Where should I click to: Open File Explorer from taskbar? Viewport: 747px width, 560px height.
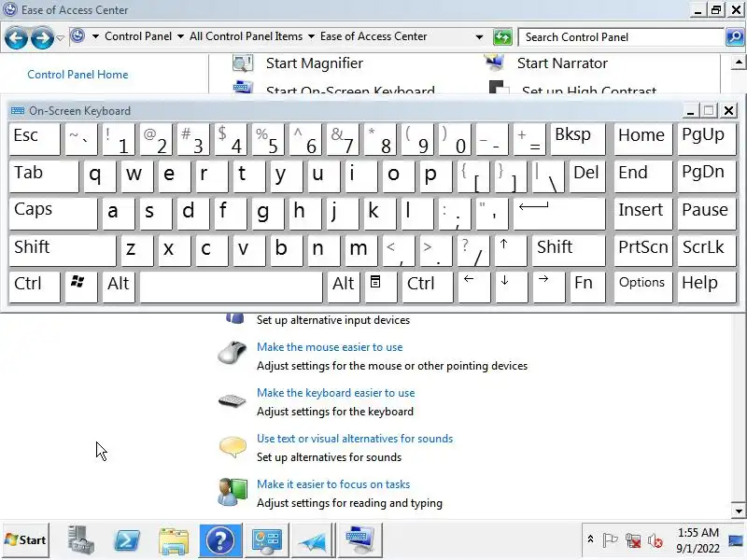pos(174,540)
